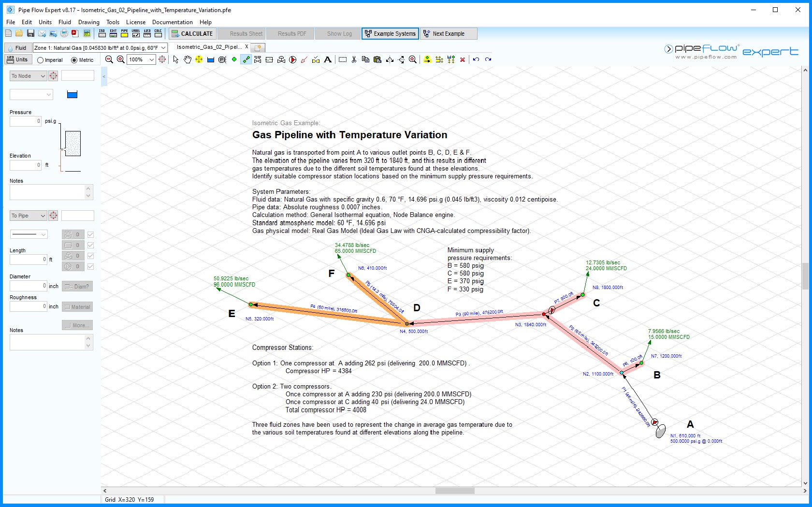Click the scissors cut icon

[354, 59]
